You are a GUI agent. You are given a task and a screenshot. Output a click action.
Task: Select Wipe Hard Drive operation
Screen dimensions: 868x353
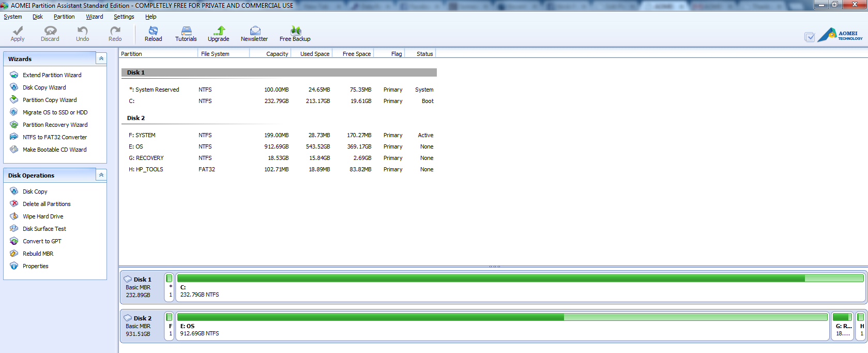[x=43, y=216]
